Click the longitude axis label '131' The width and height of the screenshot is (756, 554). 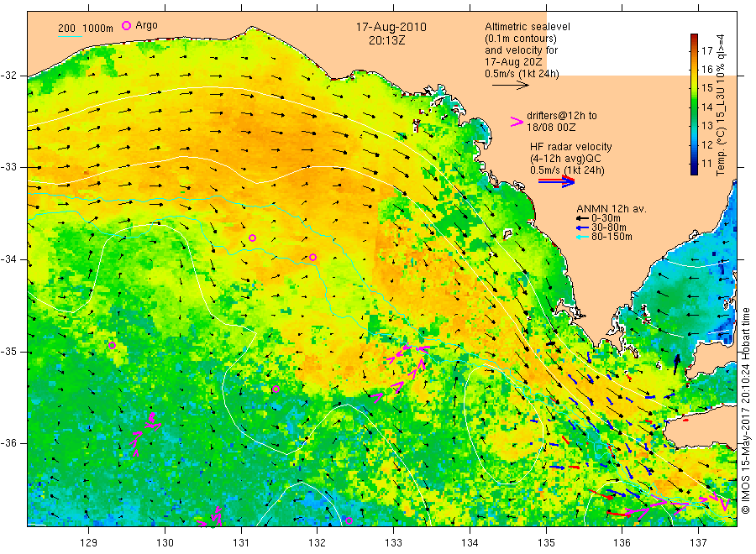point(241,543)
